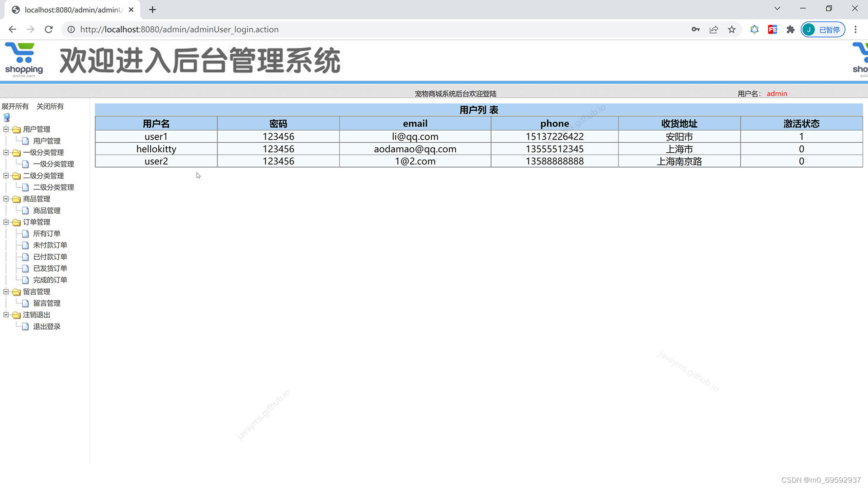Screen dimensions: 868x488
Task: Click the shopping cart logo at left
Action: click(24, 60)
